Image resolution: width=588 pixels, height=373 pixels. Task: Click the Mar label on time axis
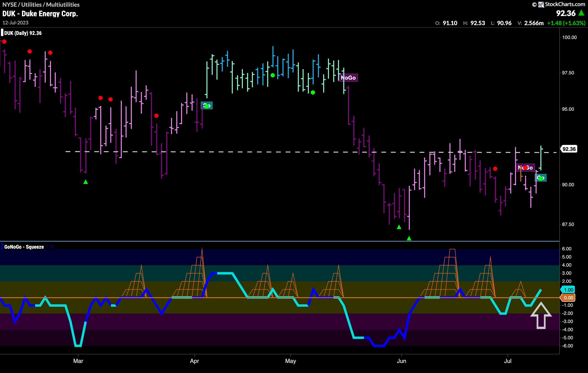click(x=78, y=361)
